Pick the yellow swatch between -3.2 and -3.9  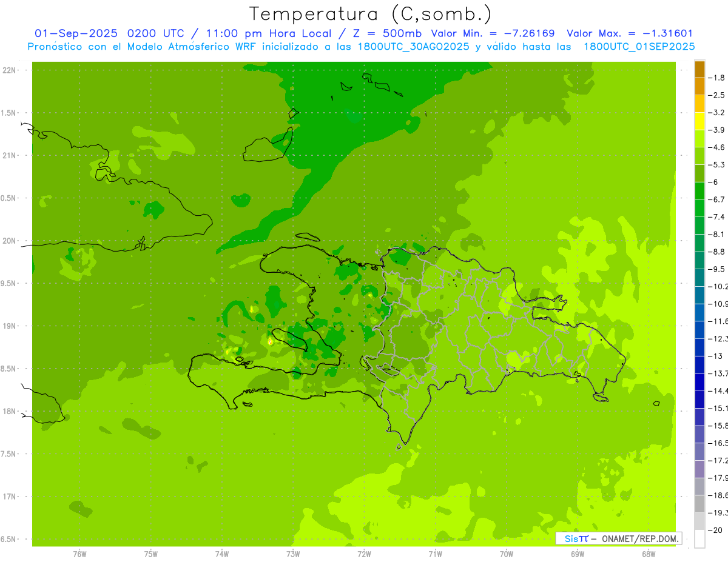(x=699, y=121)
